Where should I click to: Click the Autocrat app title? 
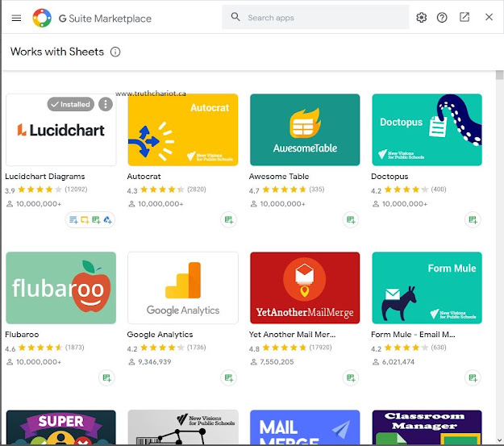click(x=144, y=176)
